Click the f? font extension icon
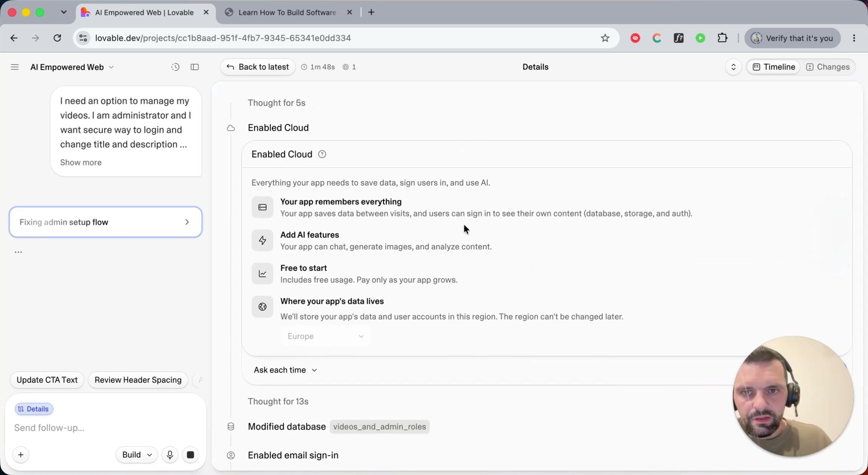This screenshot has width=868, height=475. click(x=679, y=38)
